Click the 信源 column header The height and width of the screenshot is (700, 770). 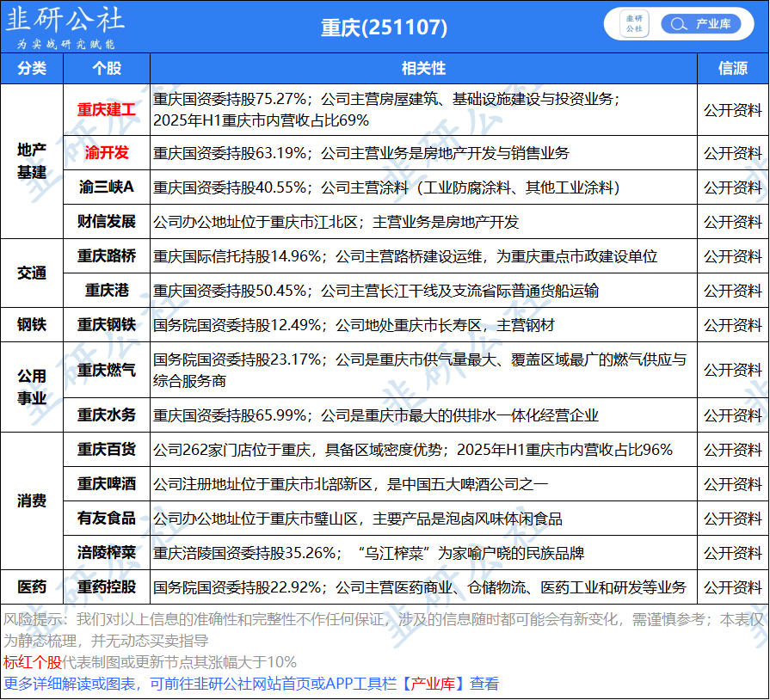pos(732,69)
